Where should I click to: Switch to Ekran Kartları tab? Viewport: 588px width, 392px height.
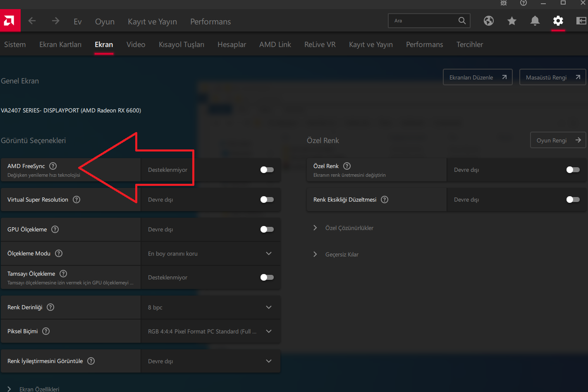(60, 44)
